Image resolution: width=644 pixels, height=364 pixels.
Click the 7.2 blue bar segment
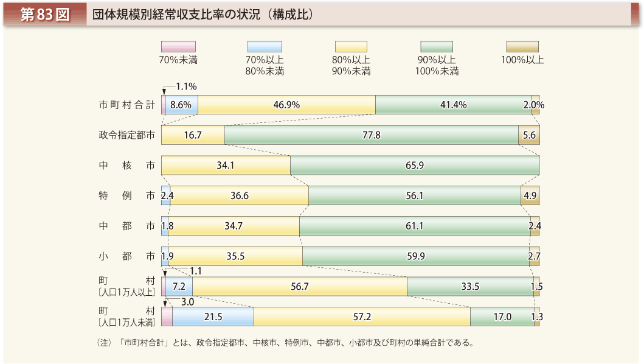click(179, 286)
